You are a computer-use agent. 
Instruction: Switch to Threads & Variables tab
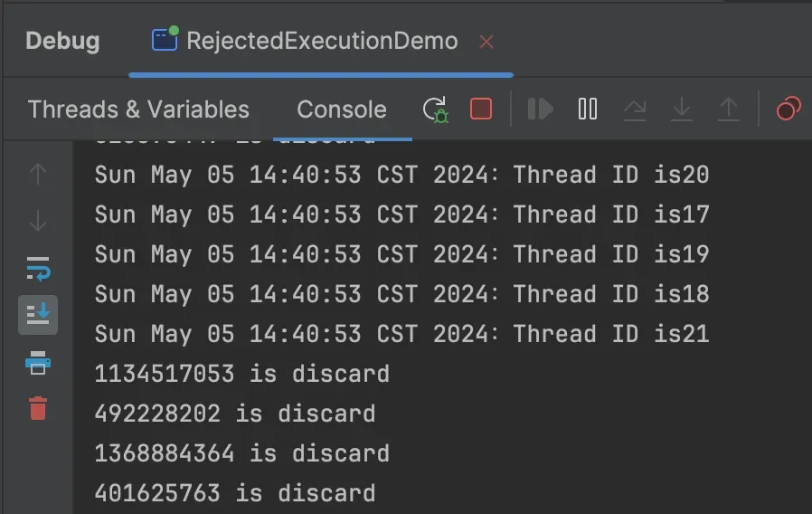pyautogui.click(x=138, y=109)
